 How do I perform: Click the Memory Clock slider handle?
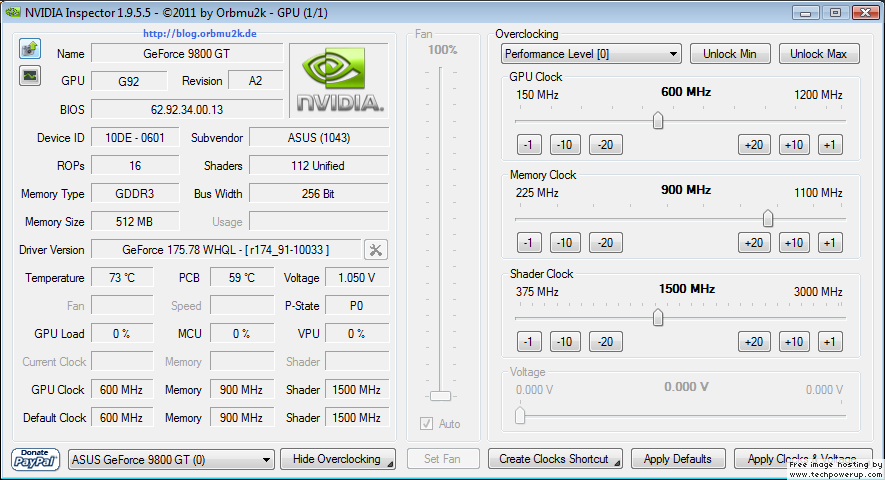[x=768, y=219]
